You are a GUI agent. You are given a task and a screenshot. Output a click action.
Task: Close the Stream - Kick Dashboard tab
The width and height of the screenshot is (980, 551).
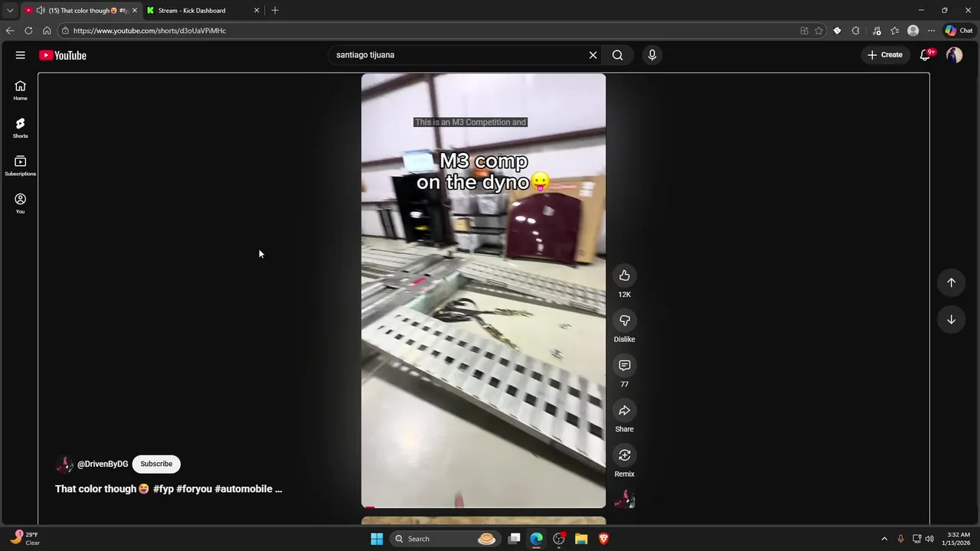[x=256, y=10]
